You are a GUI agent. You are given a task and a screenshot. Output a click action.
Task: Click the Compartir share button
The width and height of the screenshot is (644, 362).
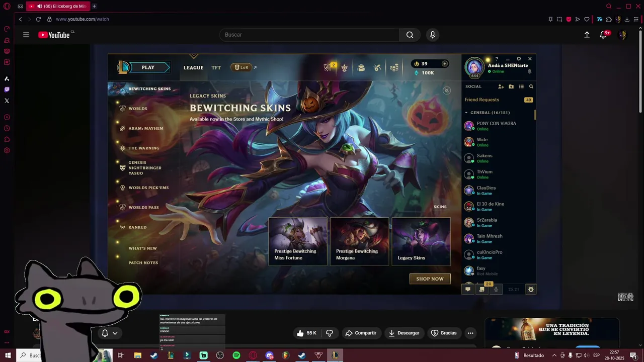tap(361, 333)
